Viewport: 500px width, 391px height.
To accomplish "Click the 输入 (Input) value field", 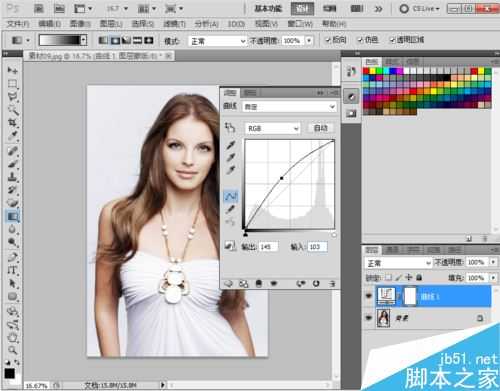I will 317,247.
